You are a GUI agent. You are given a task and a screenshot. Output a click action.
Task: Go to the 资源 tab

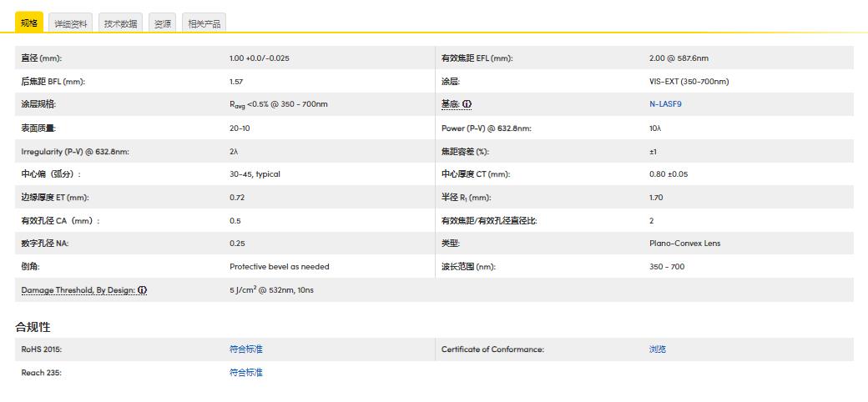(x=162, y=24)
